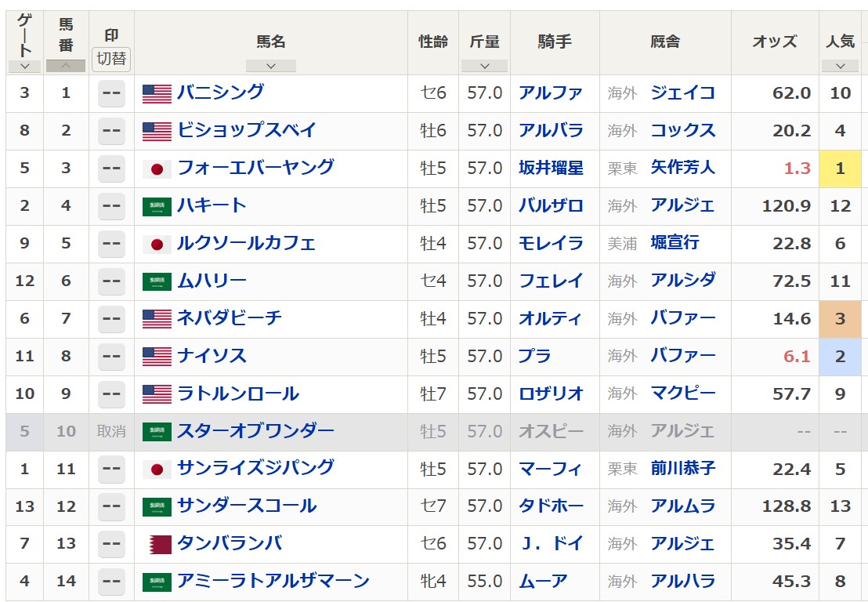Click the US flag beside バニシング
The image size is (868, 602).
tap(157, 93)
